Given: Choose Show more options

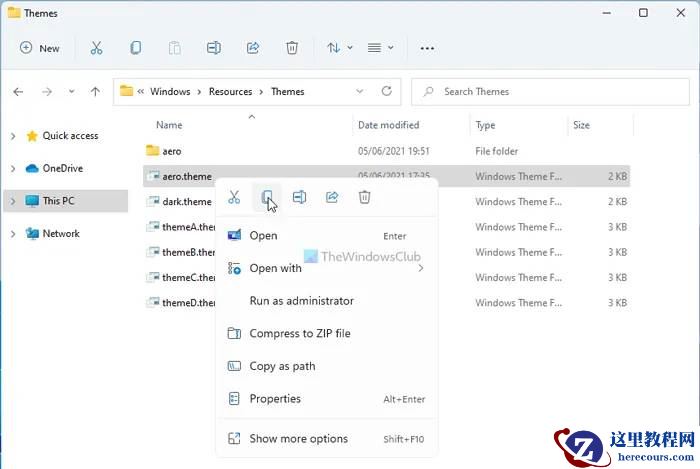Looking at the screenshot, I should pyautogui.click(x=327, y=439).
